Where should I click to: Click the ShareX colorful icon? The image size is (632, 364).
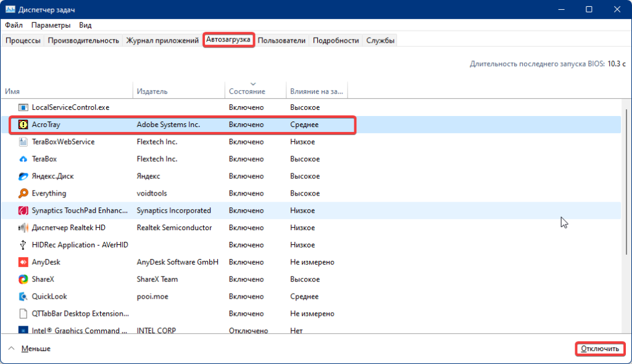(23, 279)
